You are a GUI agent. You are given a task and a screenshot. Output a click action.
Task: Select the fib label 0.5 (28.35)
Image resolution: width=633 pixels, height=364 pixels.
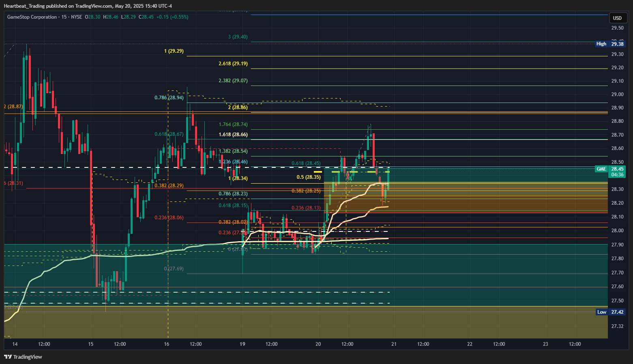(x=309, y=177)
